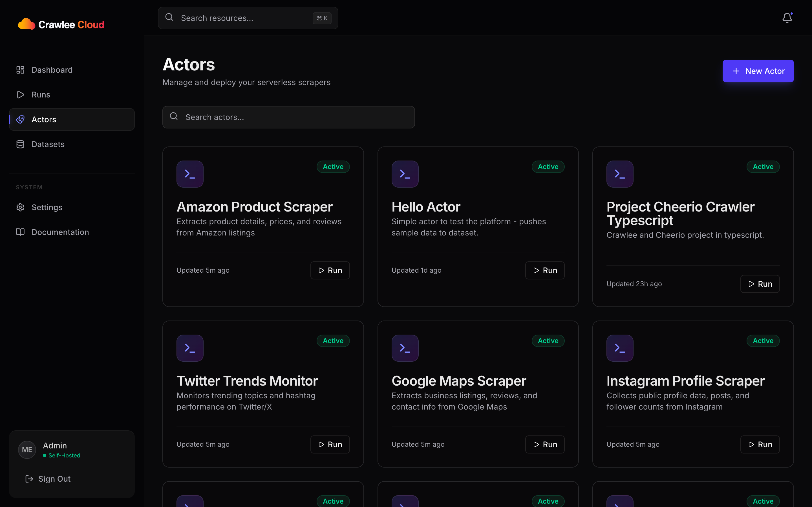Image resolution: width=812 pixels, height=507 pixels.
Task: Click the Google Maps Scraper terminal icon
Action: tap(405, 348)
